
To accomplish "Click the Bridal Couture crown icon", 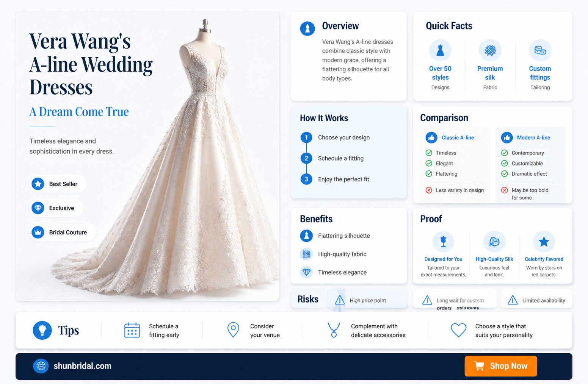I will (x=38, y=233).
